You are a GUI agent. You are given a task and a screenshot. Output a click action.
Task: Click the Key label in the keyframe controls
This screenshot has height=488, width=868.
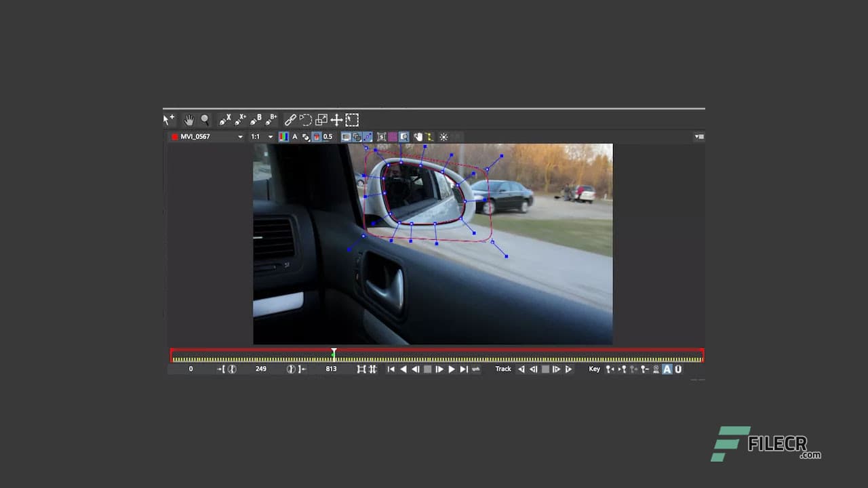click(595, 369)
